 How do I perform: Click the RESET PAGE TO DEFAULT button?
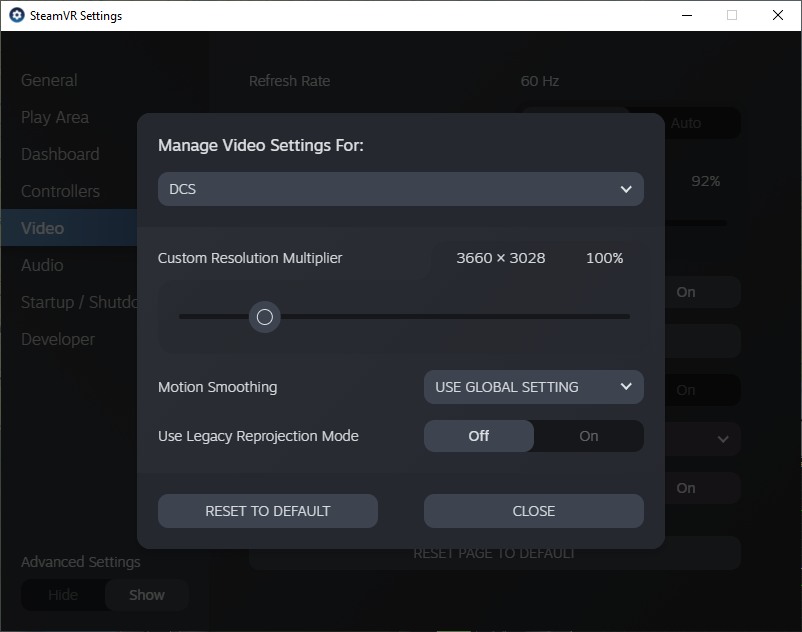(x=494, y=553)
